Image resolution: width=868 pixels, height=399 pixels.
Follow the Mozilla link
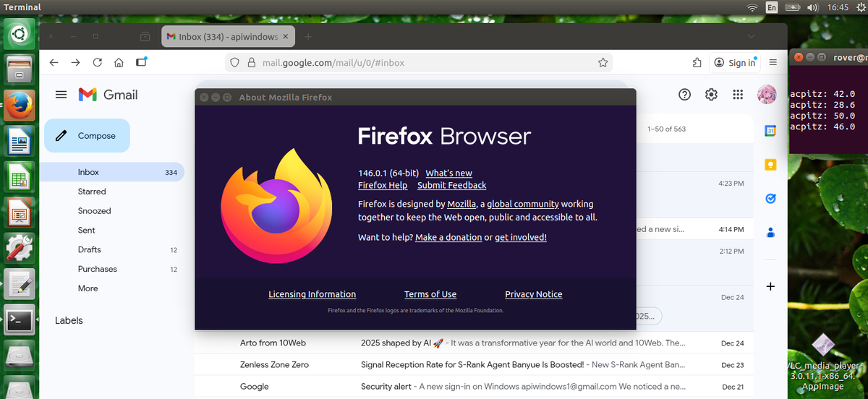coord(461,205)
